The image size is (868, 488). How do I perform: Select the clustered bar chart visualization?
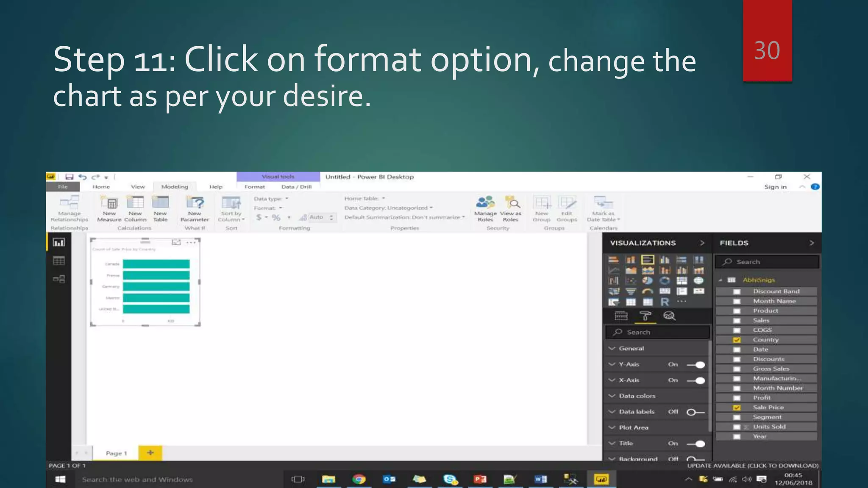[x=648, y=260]
